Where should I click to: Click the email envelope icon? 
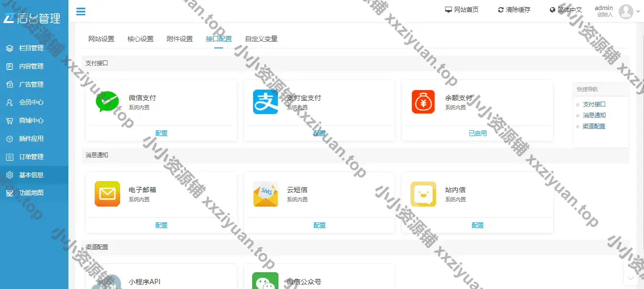[107, 194]
